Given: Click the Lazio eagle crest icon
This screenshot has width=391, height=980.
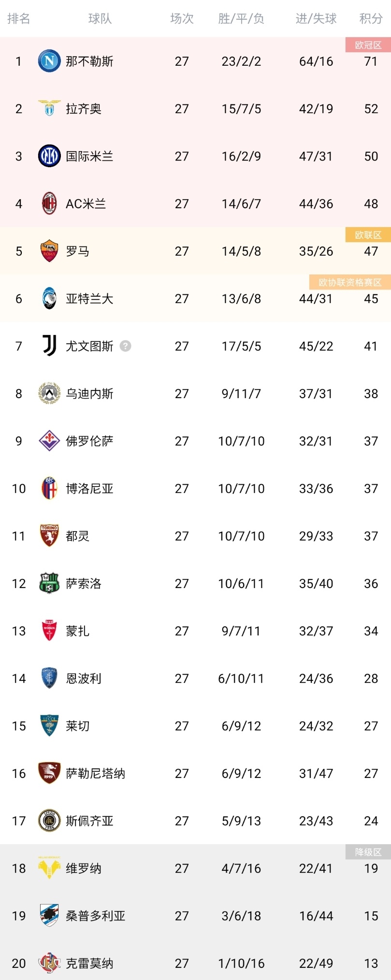Looking at the screenshot, I should click(x=49, y=108).
